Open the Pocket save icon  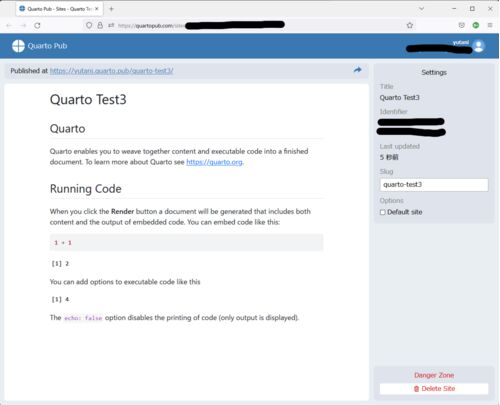point(461,25)
